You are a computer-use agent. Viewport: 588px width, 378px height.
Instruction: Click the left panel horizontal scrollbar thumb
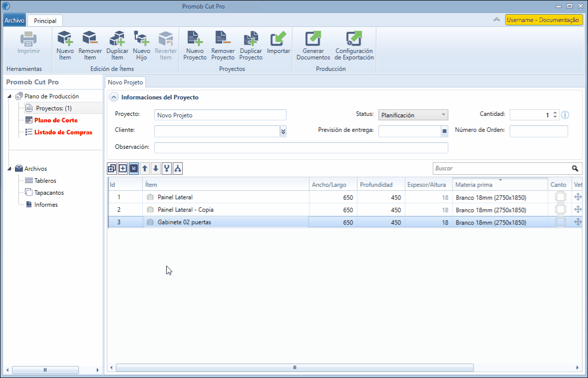[x=45, y=370]
